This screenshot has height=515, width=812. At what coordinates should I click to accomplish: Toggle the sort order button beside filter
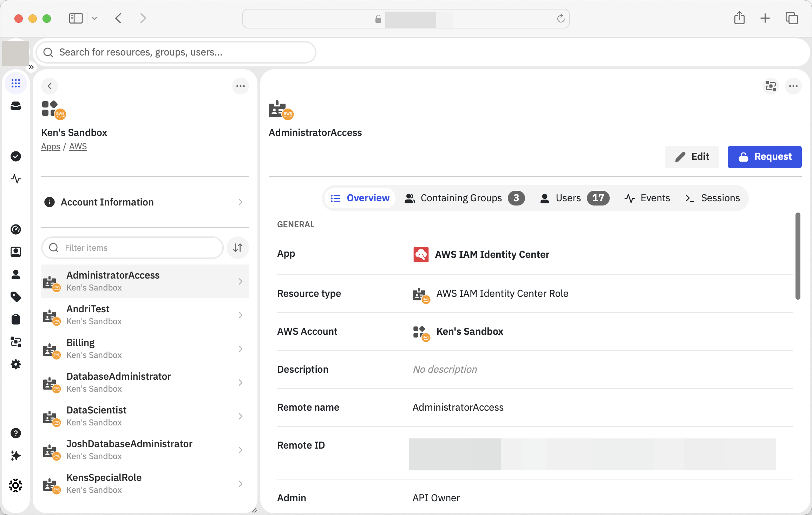pos(238,248)
